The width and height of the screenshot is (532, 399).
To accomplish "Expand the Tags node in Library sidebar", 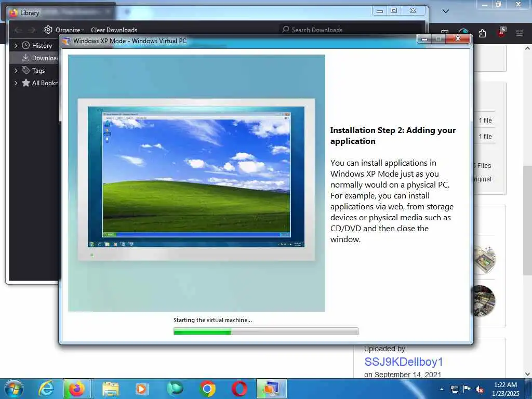I will coord(16,71).
